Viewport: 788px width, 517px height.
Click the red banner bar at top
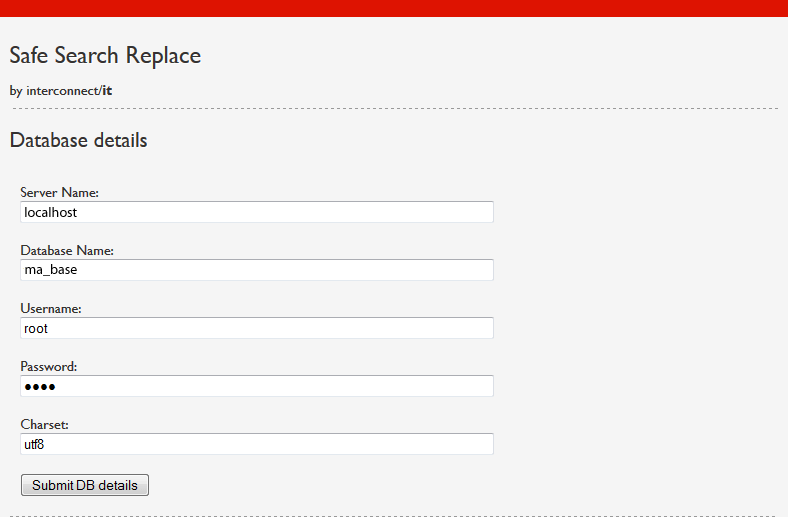pos(394,8)
